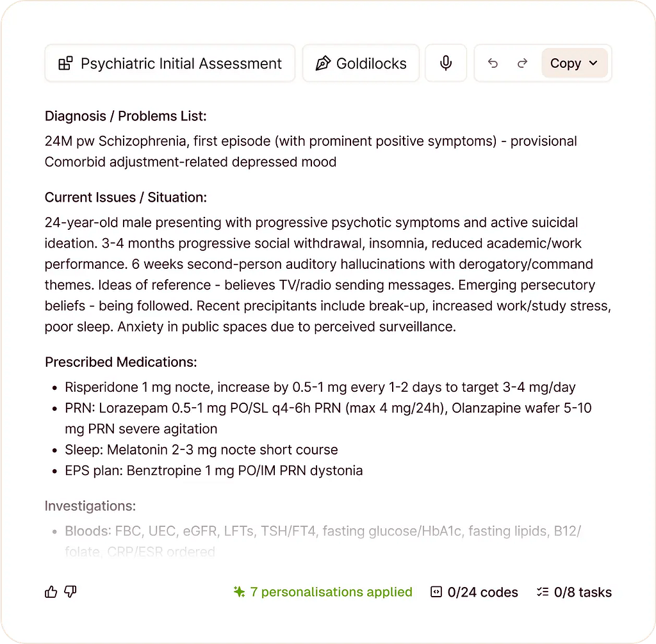Click the sparkle icon beside personalisations applied
The height and width of the screenshot is (644, 656).
(239, 592)
